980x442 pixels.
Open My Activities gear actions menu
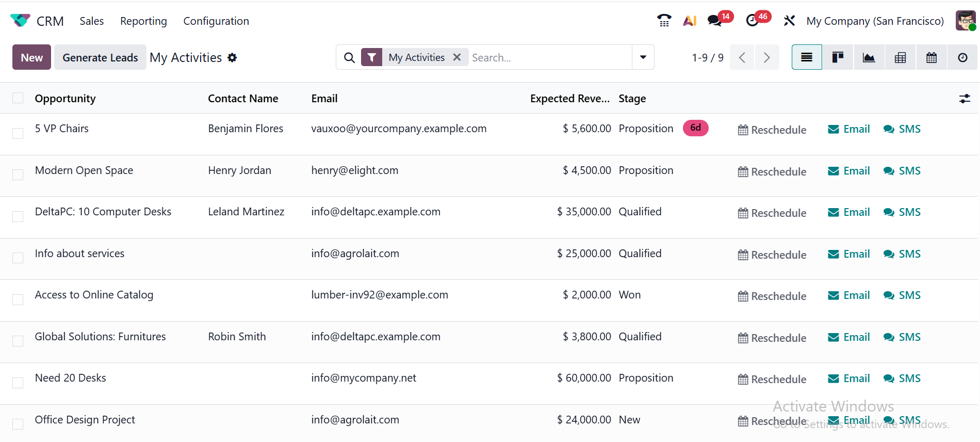[233, 58]
